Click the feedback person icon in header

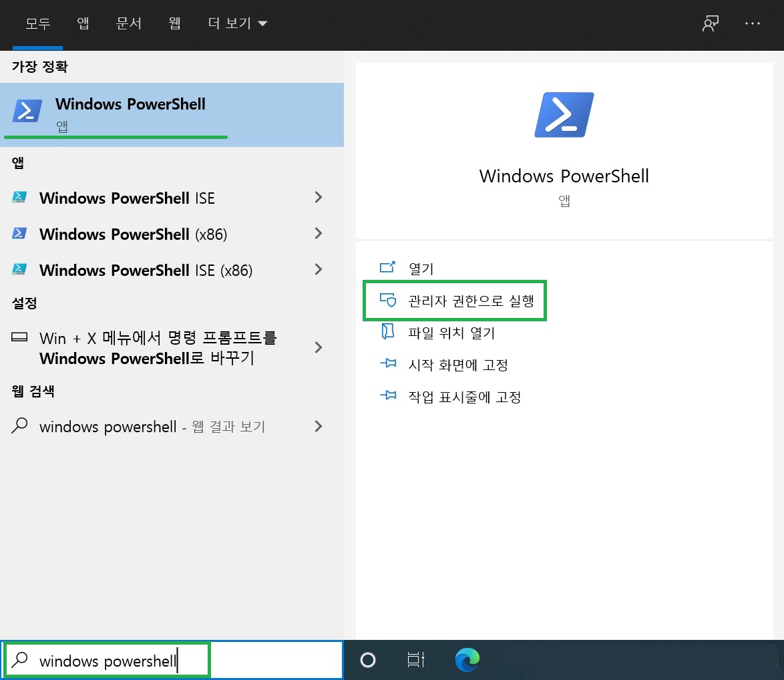[711, 23]
